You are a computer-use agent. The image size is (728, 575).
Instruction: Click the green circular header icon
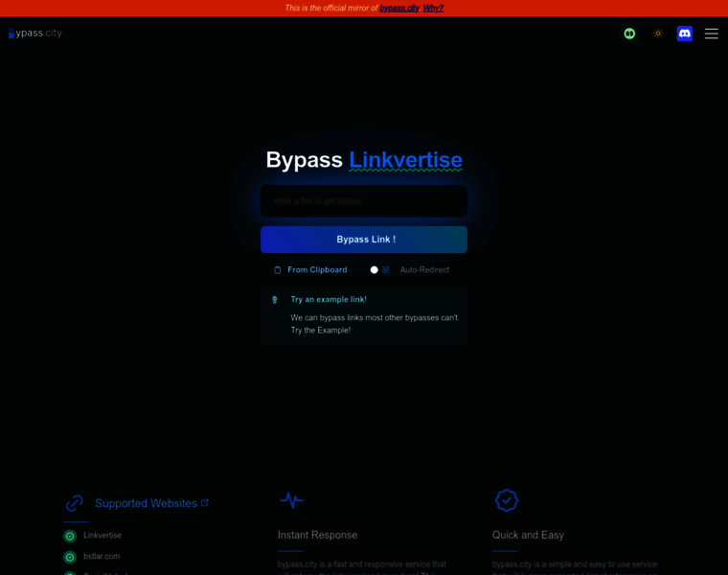pyautogui.click(x=629, y=34)
